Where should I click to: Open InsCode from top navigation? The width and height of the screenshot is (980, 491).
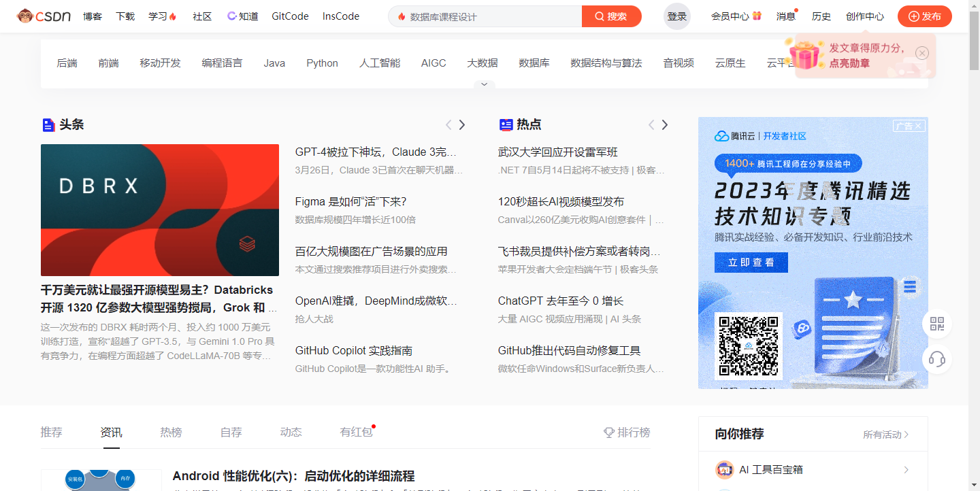[341, 16]
